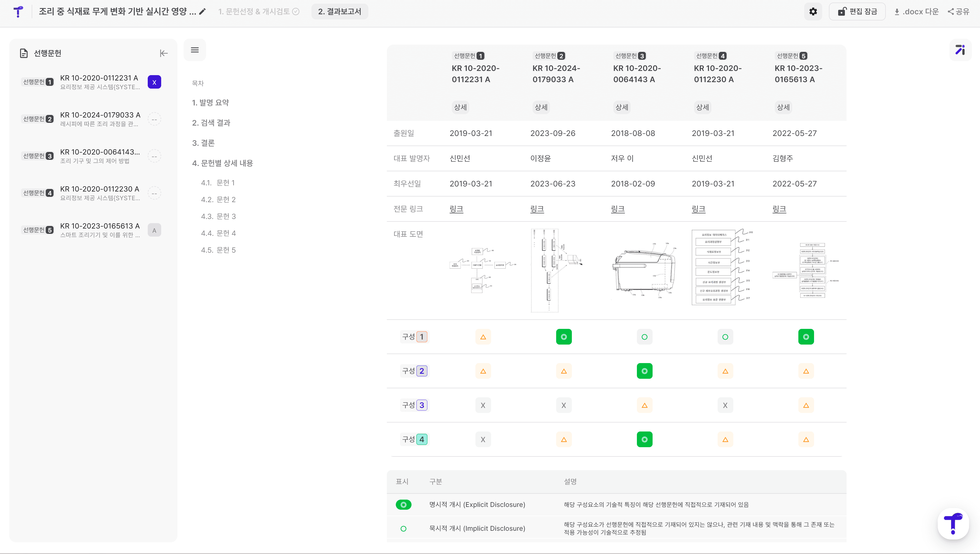Switch to 1. 문헌선정 & 개시검토 tab
This screenshot has height=554, width=980.
pos(258,11)
